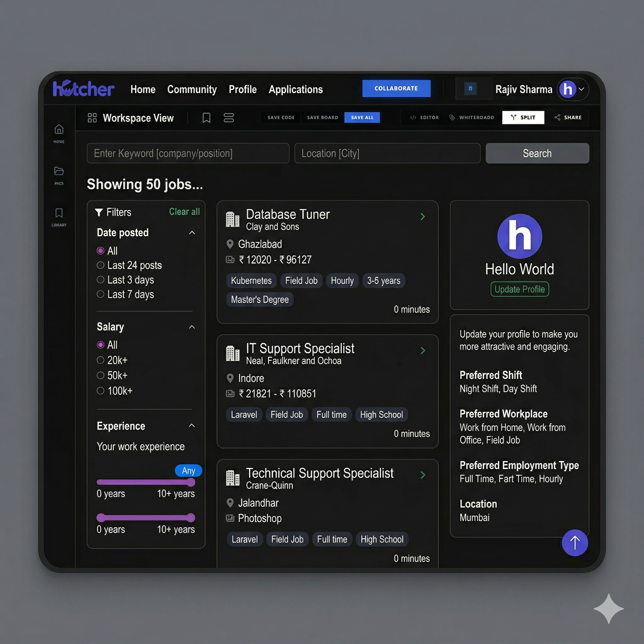Click the Workspace View grid icon

[x=92, y=118]
